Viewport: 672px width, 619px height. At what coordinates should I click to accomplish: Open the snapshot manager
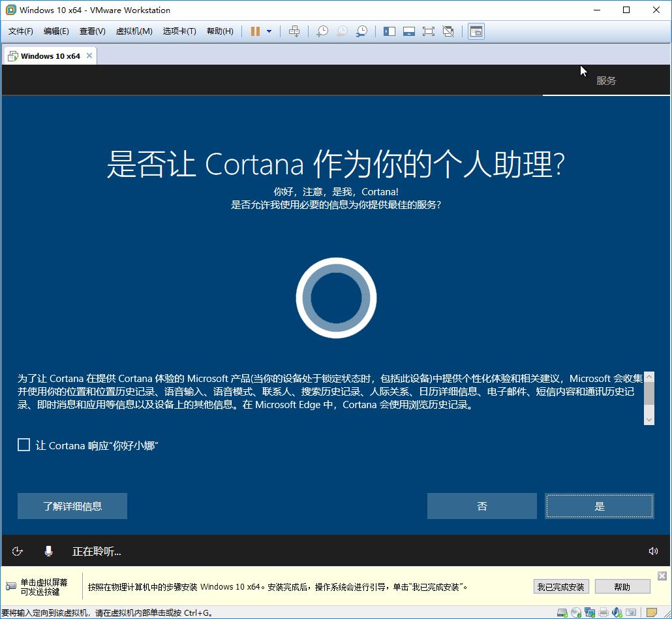coord(362,31)
